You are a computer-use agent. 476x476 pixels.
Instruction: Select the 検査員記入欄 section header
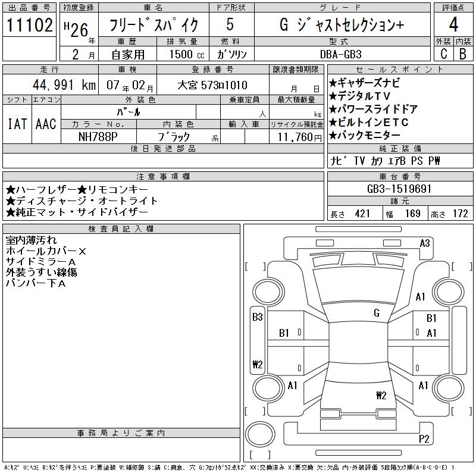121,229
